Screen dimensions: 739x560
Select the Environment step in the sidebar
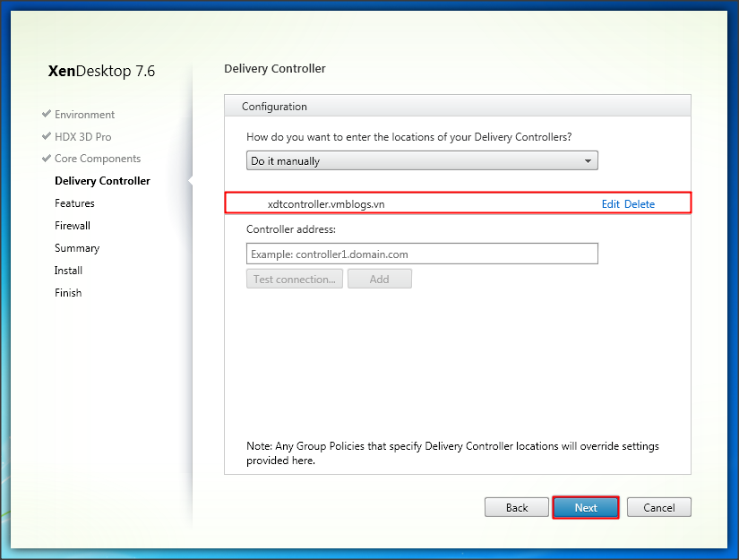pos(84,115)
